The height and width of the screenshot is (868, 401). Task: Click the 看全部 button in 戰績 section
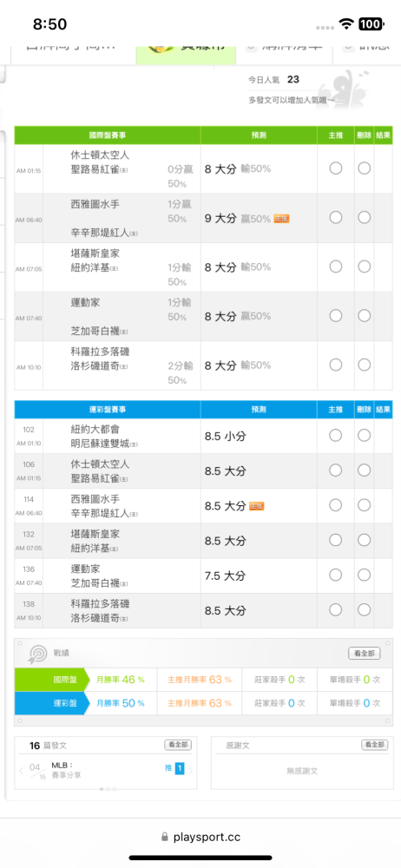365,654
